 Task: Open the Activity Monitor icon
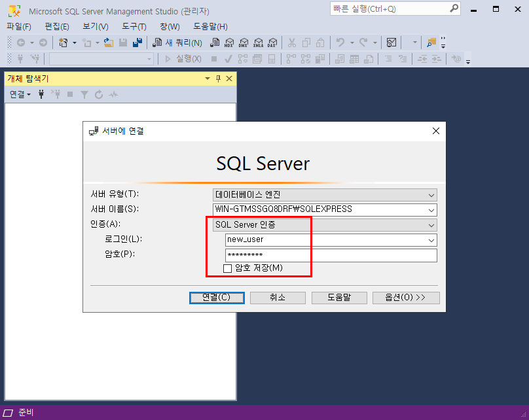click(392, 43)
